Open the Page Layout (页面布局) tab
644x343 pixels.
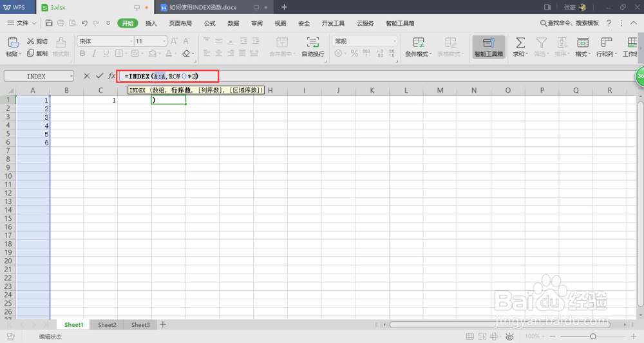pos(180,23)
